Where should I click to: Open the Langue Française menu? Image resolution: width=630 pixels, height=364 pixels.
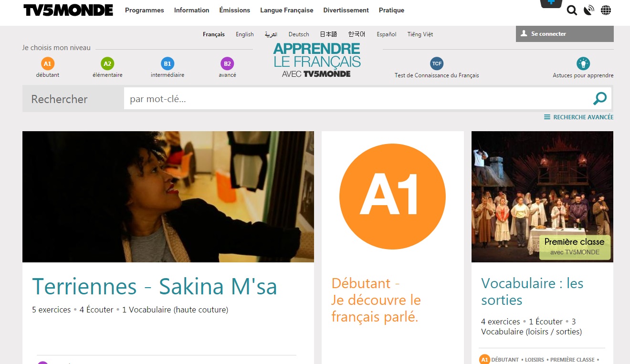point(286,10)
